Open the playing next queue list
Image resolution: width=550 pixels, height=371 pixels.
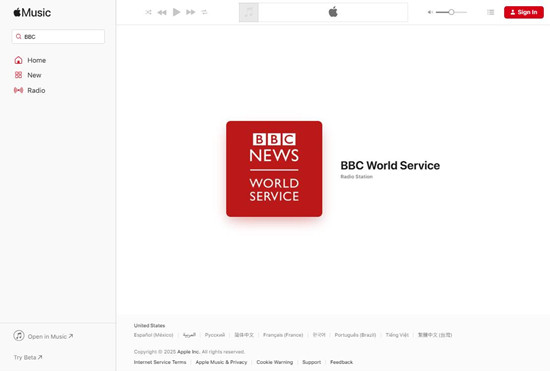pos(491,12)
